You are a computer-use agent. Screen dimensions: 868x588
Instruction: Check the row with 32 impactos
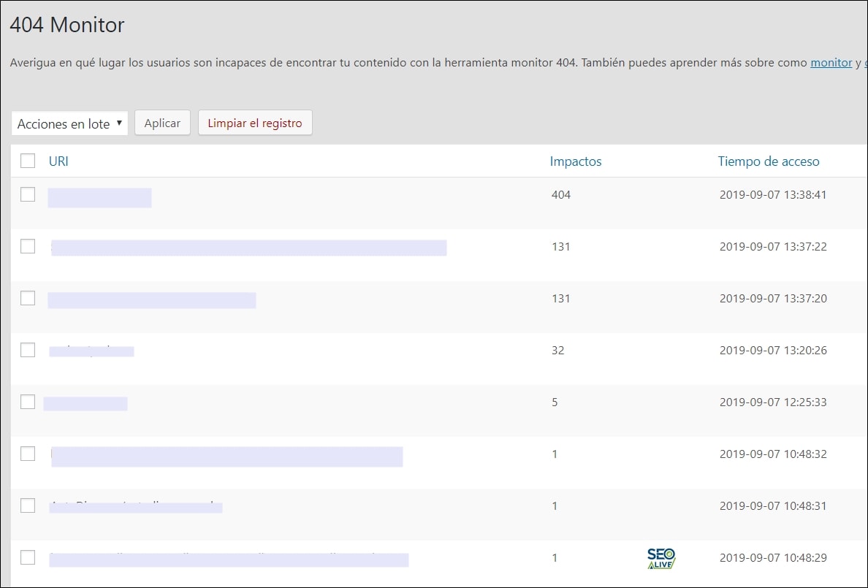(x=28, y=350)
